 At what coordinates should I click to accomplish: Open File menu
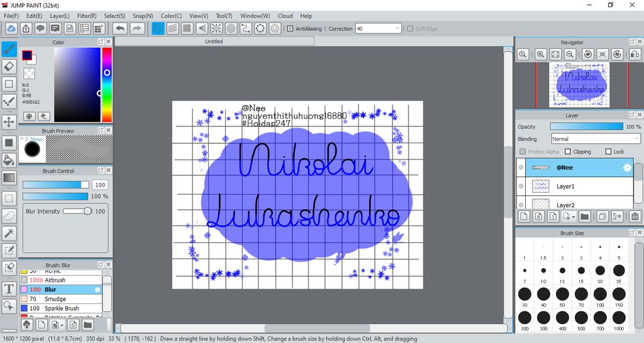[11, 16]
